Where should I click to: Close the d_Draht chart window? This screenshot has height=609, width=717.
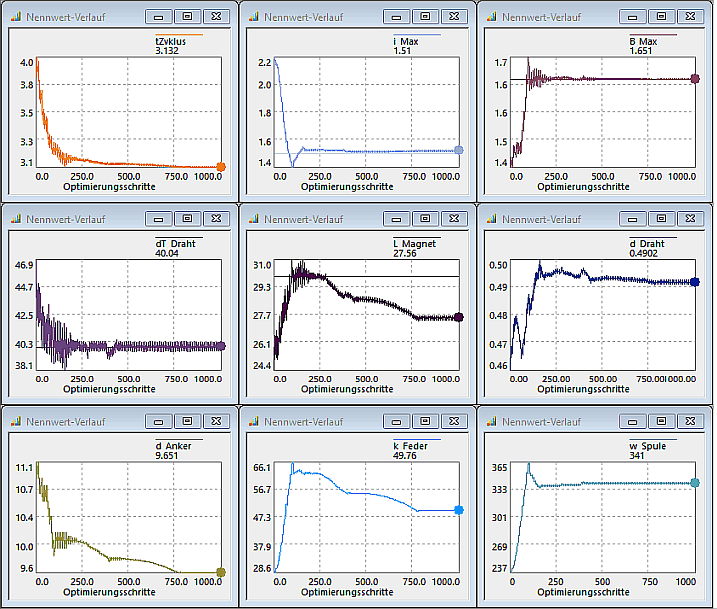point(689,218)
